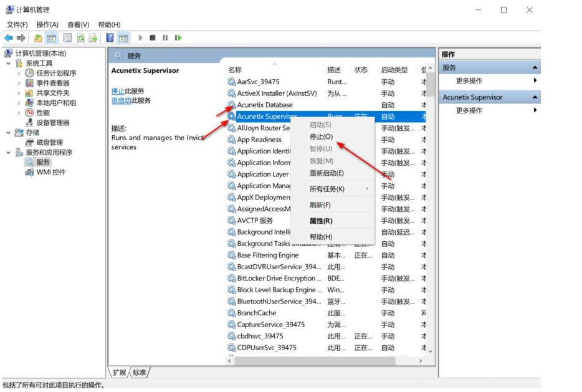Select WMI 控件 in the tree

(51, 172)
